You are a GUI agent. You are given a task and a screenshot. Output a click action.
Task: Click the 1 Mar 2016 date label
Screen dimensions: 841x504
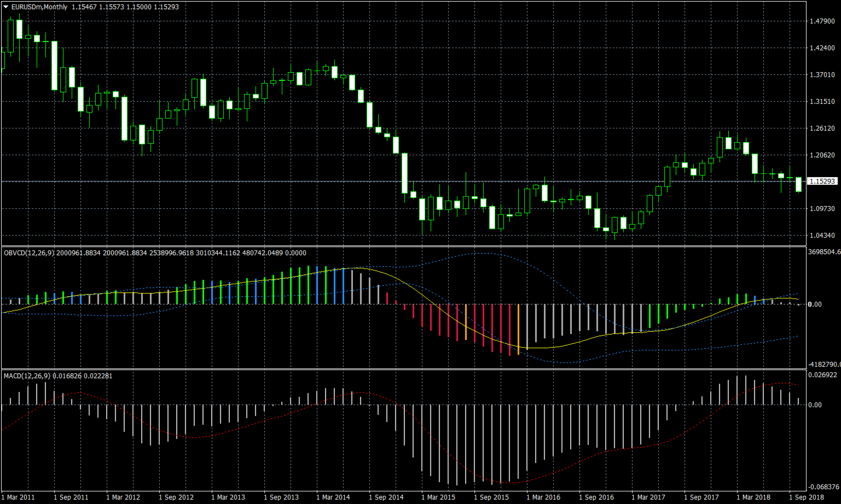click(x=544, y=497)
